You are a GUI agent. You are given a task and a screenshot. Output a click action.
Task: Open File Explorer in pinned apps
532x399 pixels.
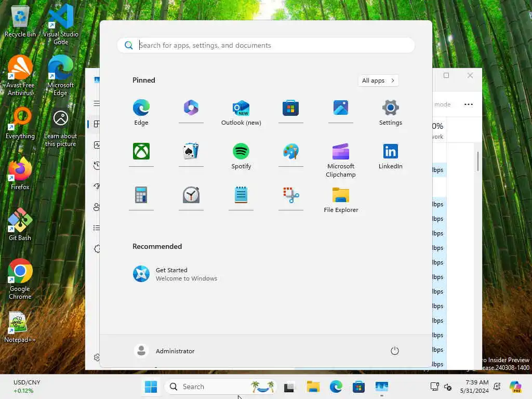(341, 199)
